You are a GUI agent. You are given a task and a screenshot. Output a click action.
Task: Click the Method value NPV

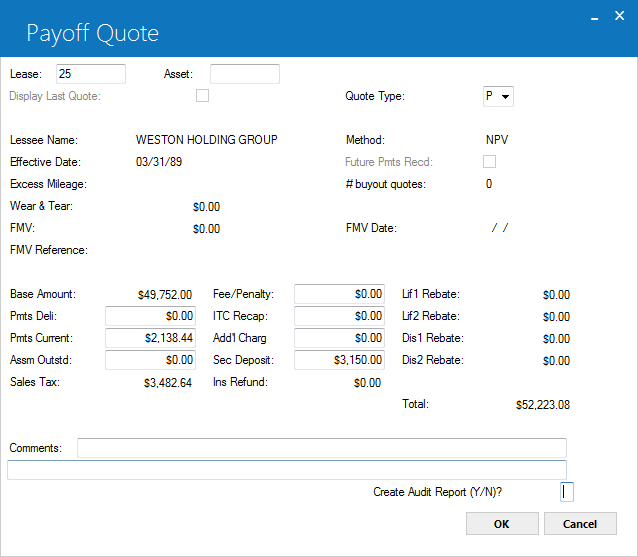tap(497, 140)
